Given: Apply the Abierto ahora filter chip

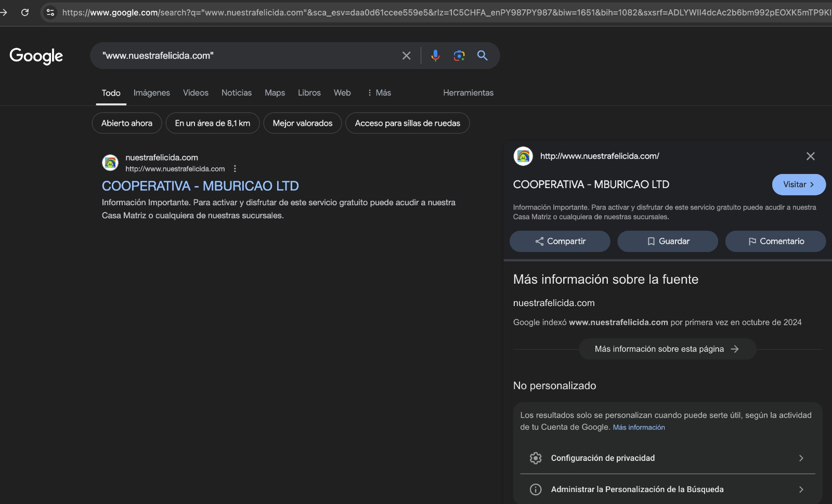Looking at the screenshot, I should 127,123.
